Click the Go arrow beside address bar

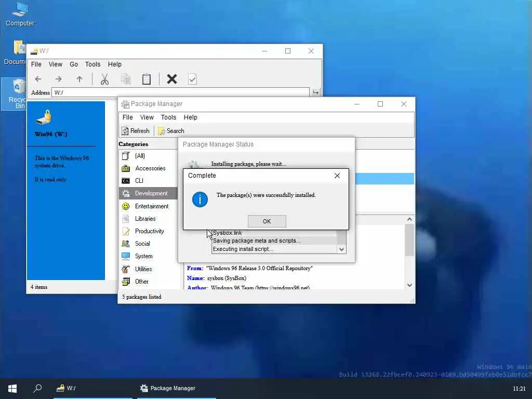[x=316, y=92]
